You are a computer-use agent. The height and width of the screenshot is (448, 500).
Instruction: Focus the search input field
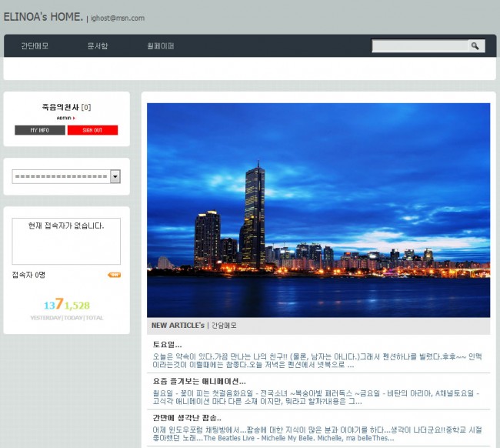point(420,46)
